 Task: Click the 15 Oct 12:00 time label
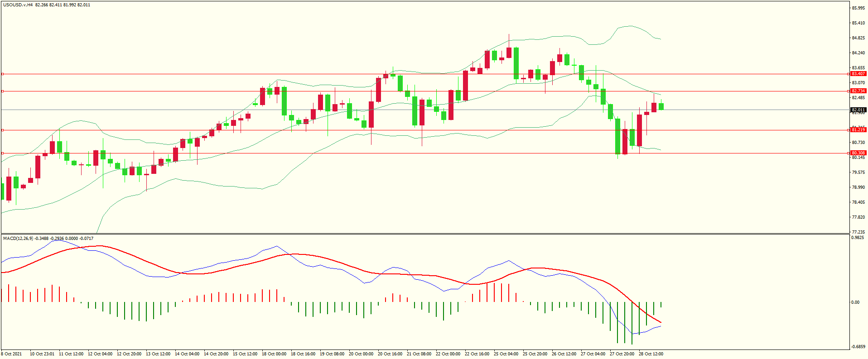[245, 354]
